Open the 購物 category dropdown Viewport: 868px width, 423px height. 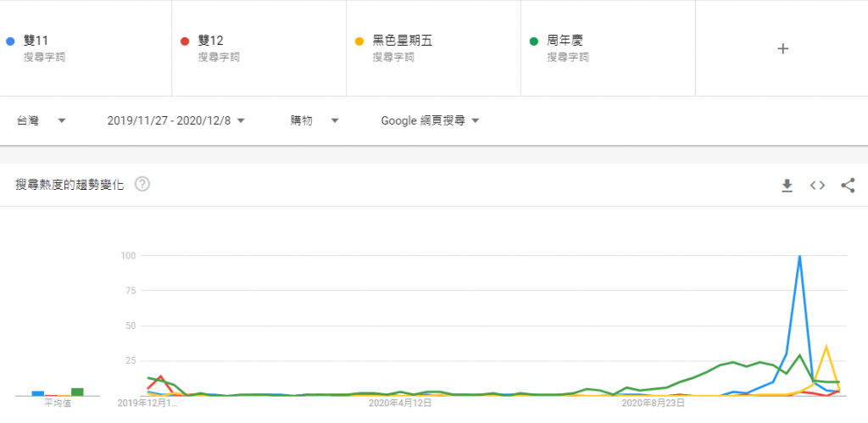click(314, 121)
